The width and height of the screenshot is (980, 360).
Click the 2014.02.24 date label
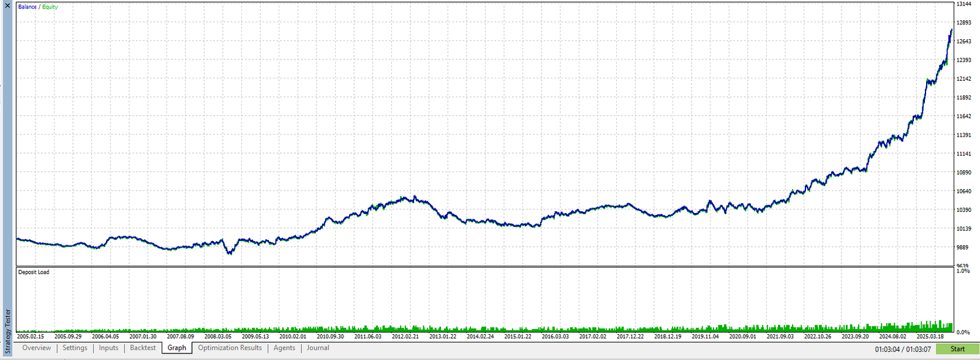[x=480, y=336]
